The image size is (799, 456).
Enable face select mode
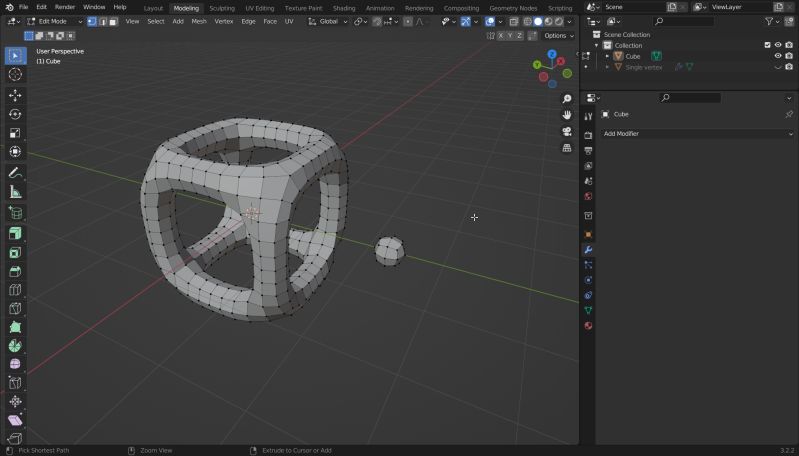[113, 21]
